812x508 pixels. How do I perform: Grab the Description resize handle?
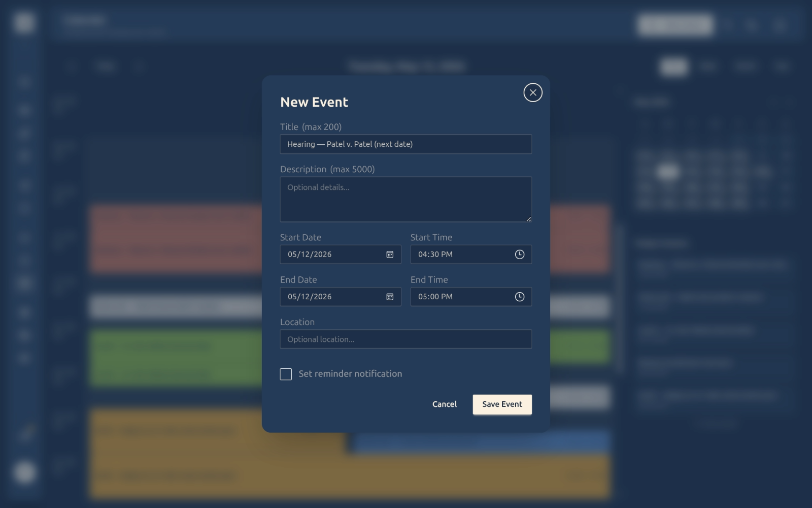click(x=528, y=219)
